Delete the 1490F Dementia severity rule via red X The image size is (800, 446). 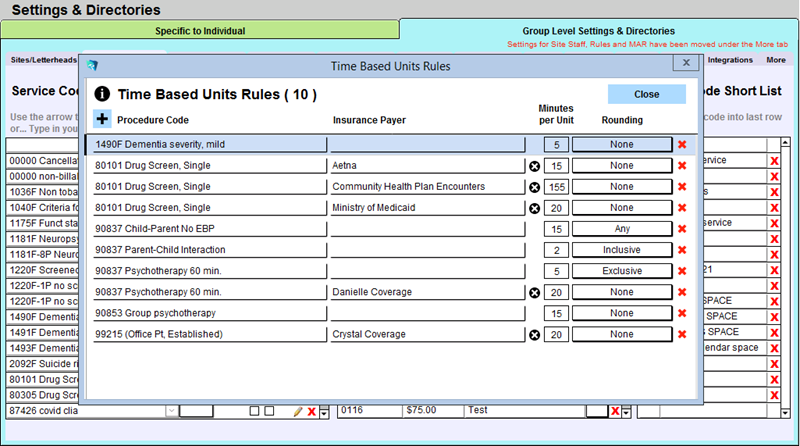(682, 145)
